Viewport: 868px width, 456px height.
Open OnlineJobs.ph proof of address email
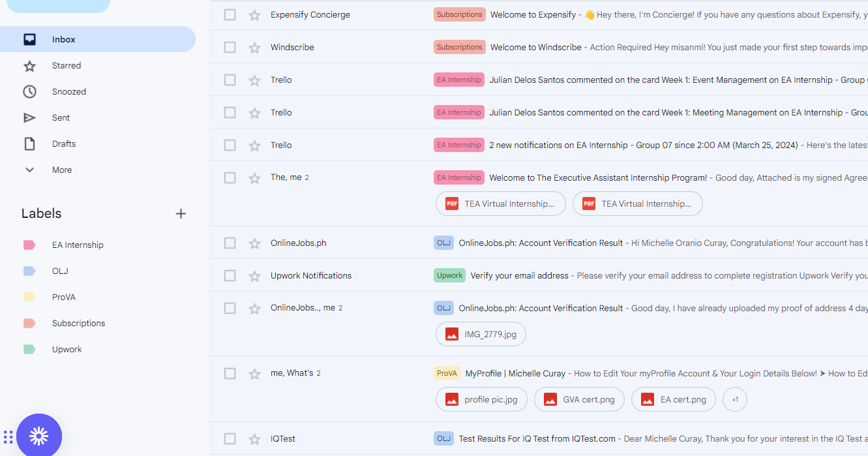pyautogui.click(x=538, y=308)
